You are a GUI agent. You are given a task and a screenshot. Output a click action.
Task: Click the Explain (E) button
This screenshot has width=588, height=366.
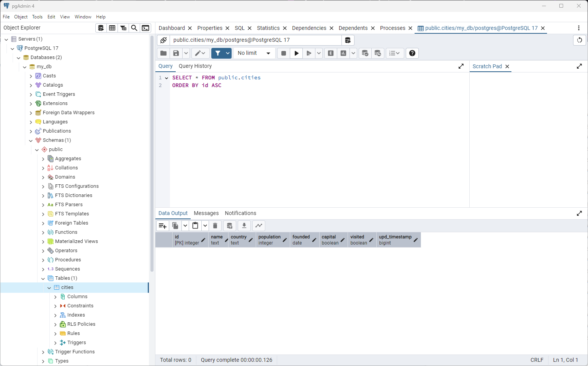coord(331,53)
